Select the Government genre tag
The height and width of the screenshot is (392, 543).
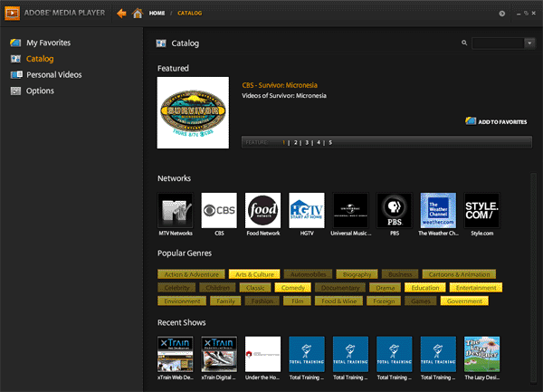pos(464,301)
